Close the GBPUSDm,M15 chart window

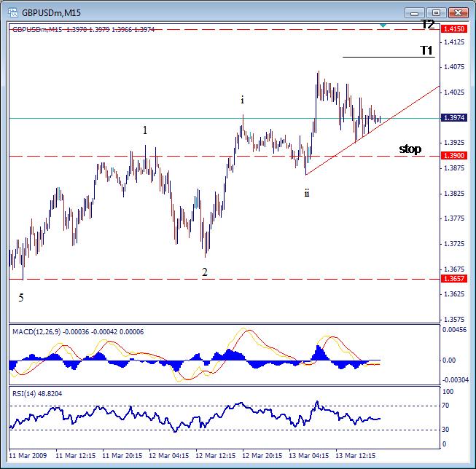pos(458,13)
